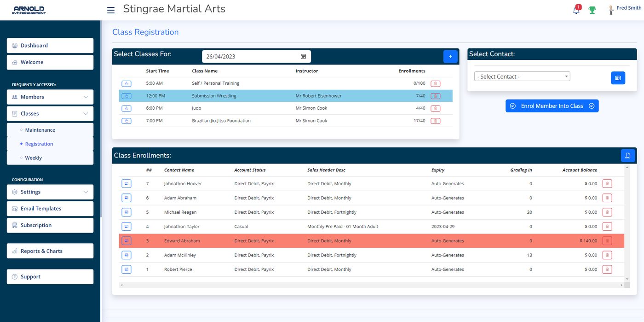Open the Welcome page
The height and width of the screenshot is (322, 644).
click(50, 62)
